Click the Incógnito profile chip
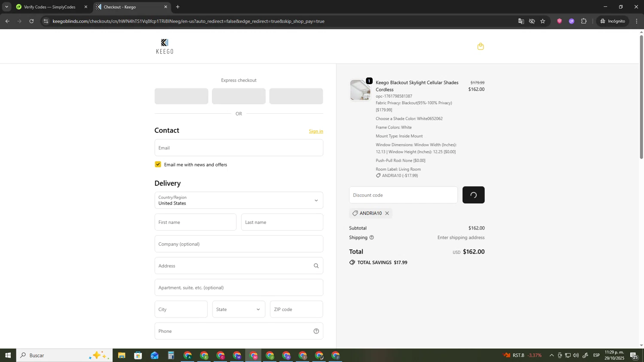Image resolution: width=644 pixels, height=362 pixels. [613, 21]
